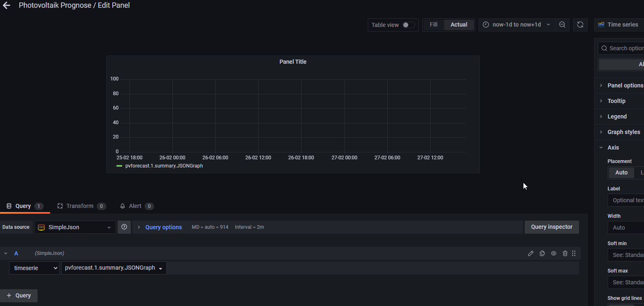
Task: Click the green legend swatch for pvforecast series
Action: (x=119, y=166)
